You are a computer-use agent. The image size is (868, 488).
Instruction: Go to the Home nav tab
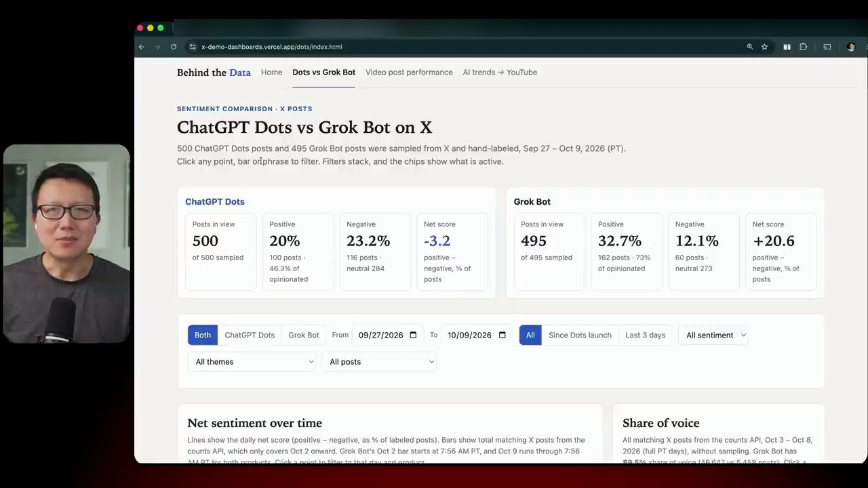pyautogui.click(x=271, y=73)
